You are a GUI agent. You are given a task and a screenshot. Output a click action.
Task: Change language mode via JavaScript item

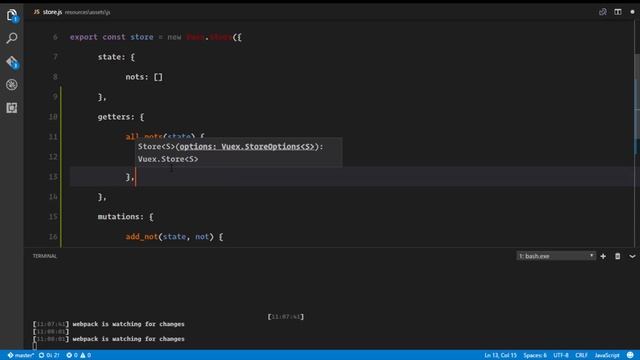(x=607, y=355)
